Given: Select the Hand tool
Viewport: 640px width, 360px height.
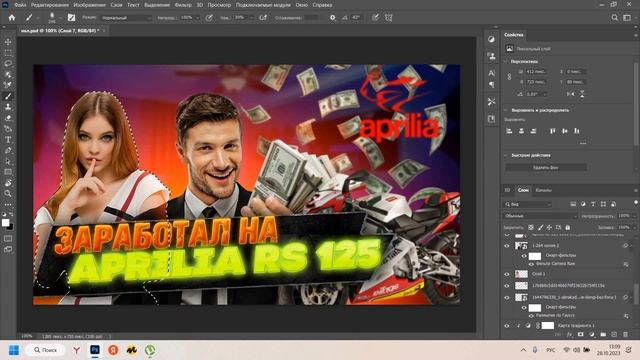Looking at the screenshot, I should click(x=8, y=183).
